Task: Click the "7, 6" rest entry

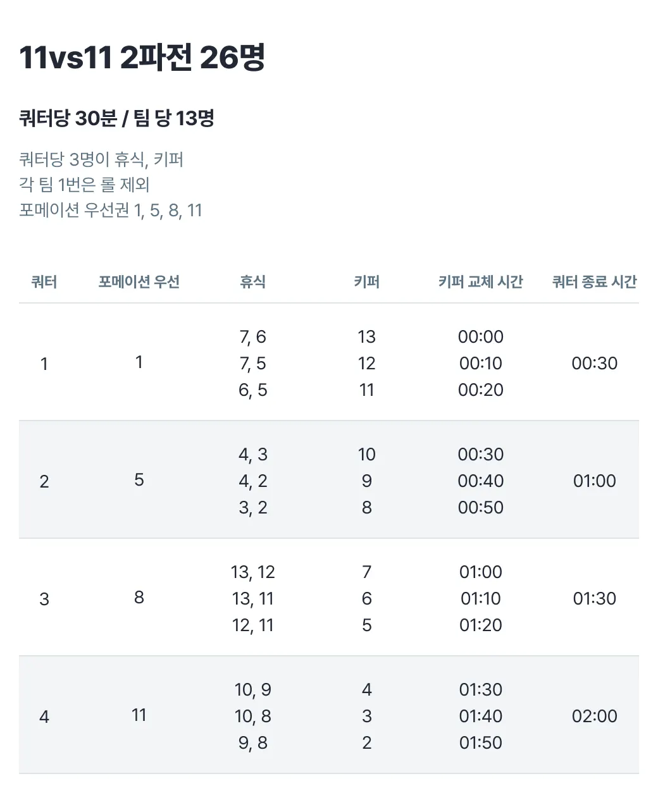Action: click(253, 337)
